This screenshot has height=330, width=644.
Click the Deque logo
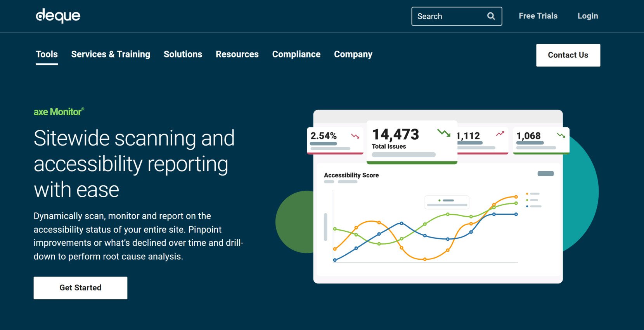58,16
